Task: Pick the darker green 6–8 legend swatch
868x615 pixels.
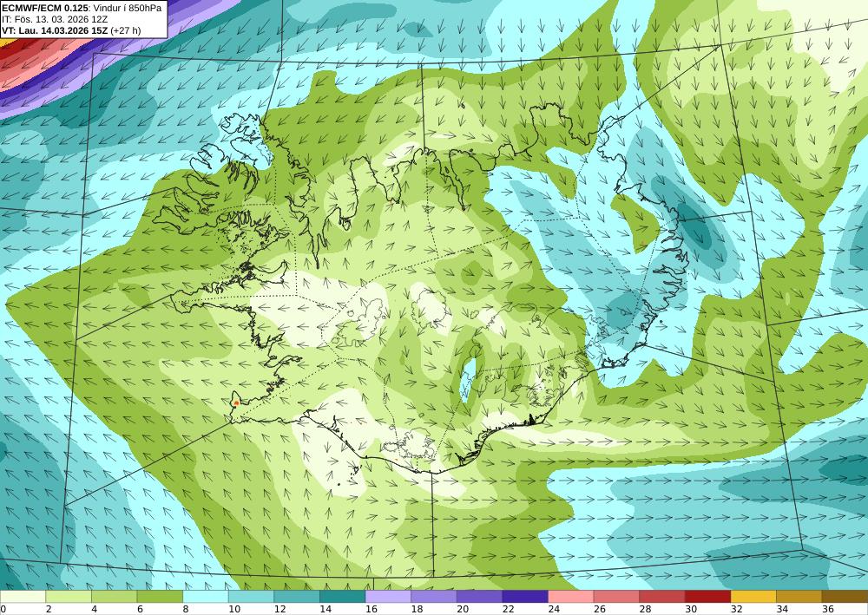Action: tap(160, 597)
